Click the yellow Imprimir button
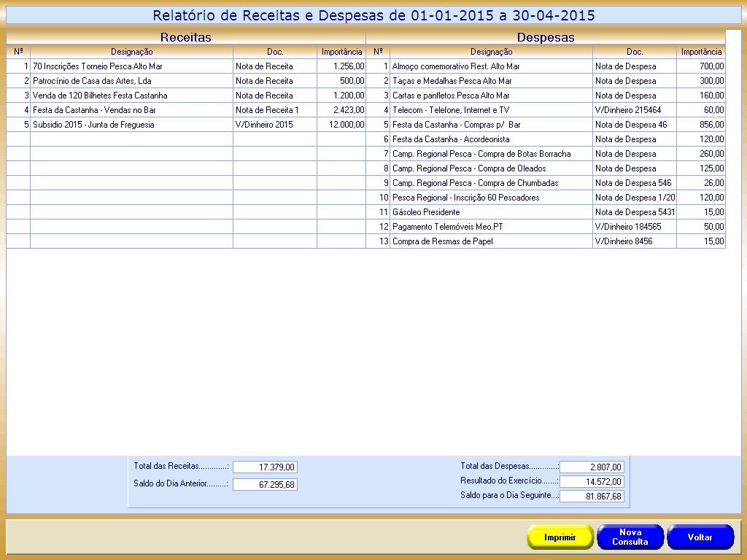Image resolution: width=747 pixels, height=560 pixels. pyautogui.click(x=560, y=537)
